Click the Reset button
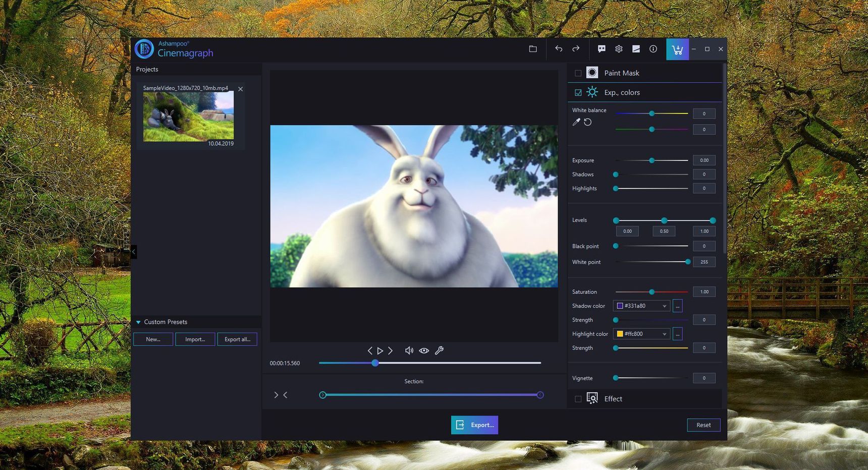The height and width of the screenshot is (470, 868). [x=703, y=425]
